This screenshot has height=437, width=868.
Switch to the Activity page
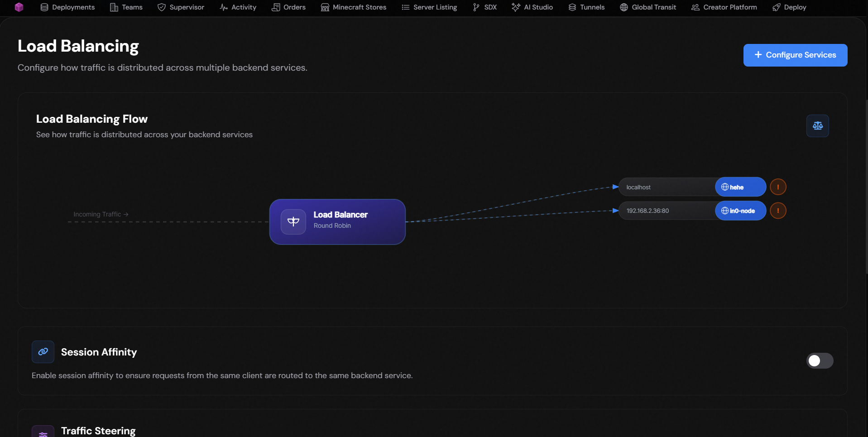(x=238, y=7)
